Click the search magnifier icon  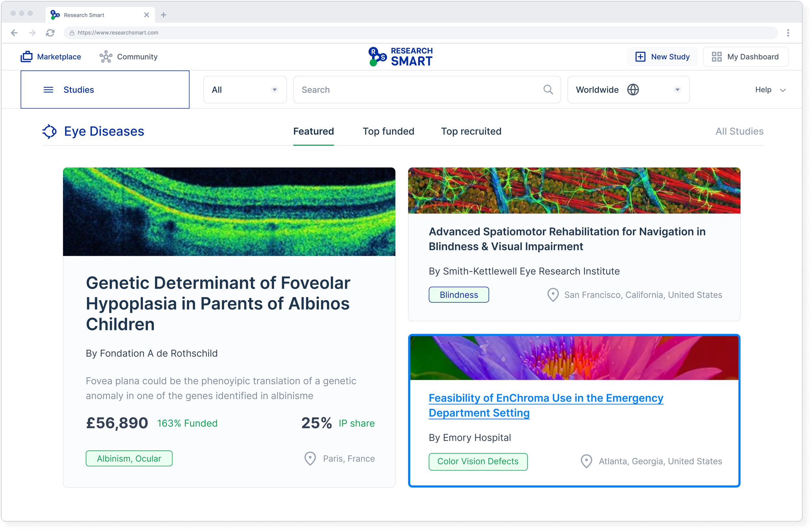pyautogui.click(x=548, y=89)
